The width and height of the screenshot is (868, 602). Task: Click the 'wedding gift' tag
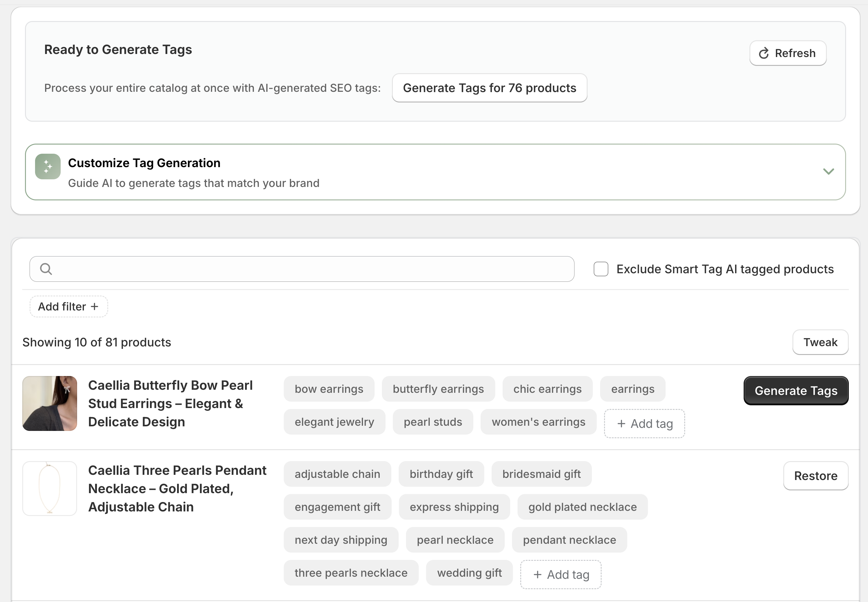click(x=470, y=573)
